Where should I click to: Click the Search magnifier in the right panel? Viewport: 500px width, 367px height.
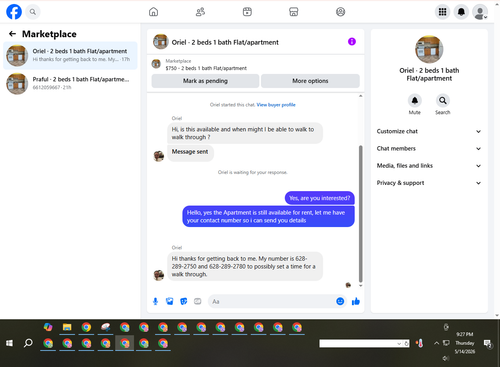(443, 100)
